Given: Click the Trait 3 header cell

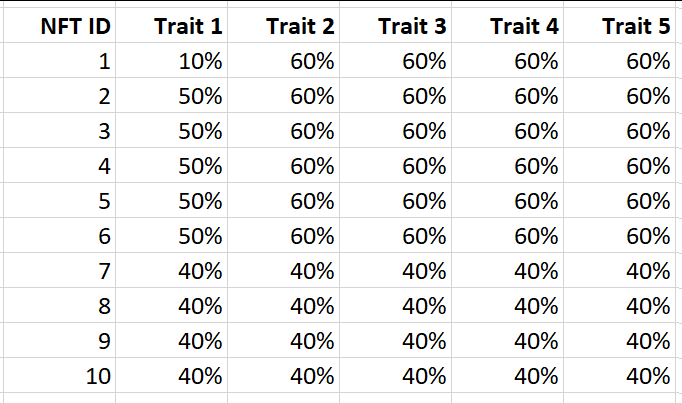Looking at the screenshot, I should click(x=412, y=27).
